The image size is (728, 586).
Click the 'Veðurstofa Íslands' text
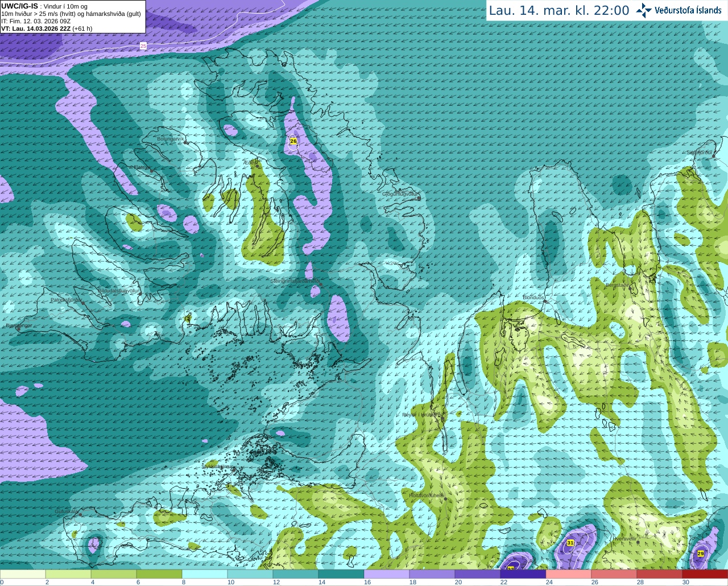pos(688,10)
